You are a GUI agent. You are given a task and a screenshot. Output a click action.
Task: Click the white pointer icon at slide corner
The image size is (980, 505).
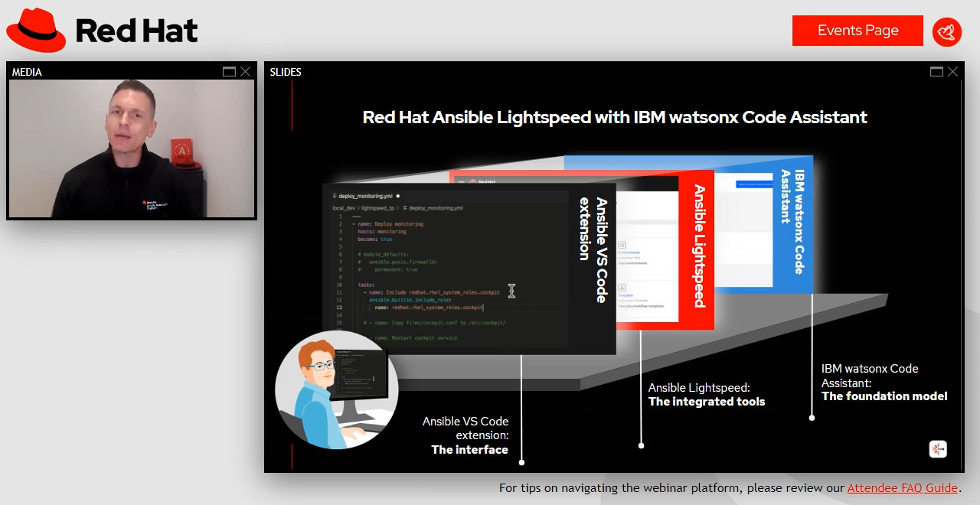click(x=938, y=449)
